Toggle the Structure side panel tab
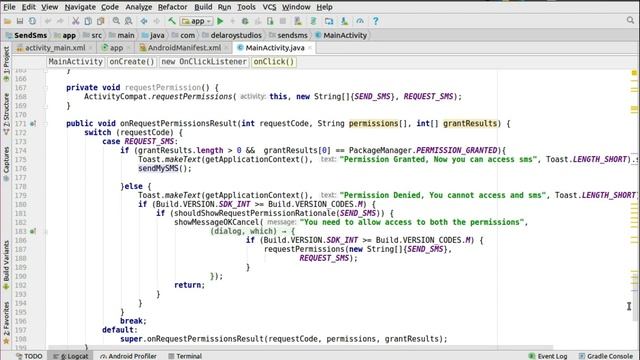 coord(6,114)
